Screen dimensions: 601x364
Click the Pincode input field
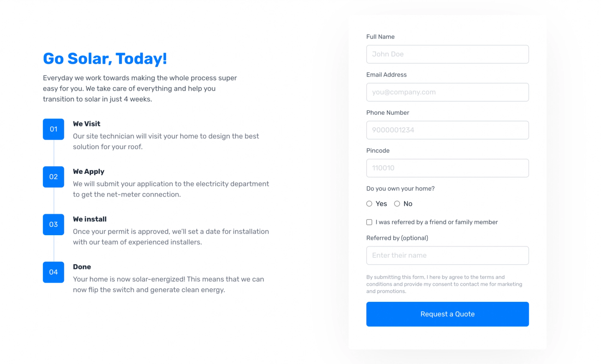pyautogui.click(x=447, y=168)
